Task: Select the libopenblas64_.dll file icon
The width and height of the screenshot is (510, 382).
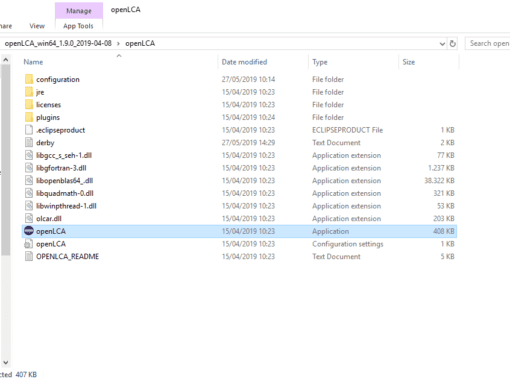Action: tap(29, 181)
